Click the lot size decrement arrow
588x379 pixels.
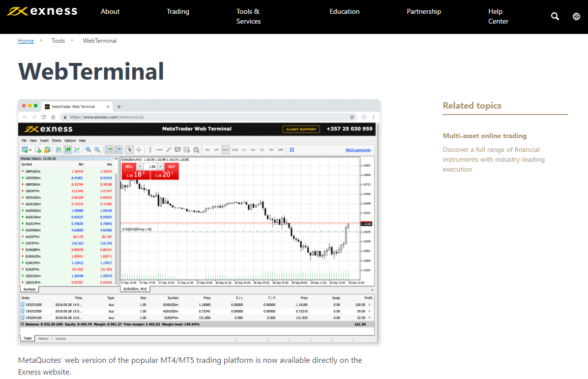pyautogui.click(x=140, y=166)
